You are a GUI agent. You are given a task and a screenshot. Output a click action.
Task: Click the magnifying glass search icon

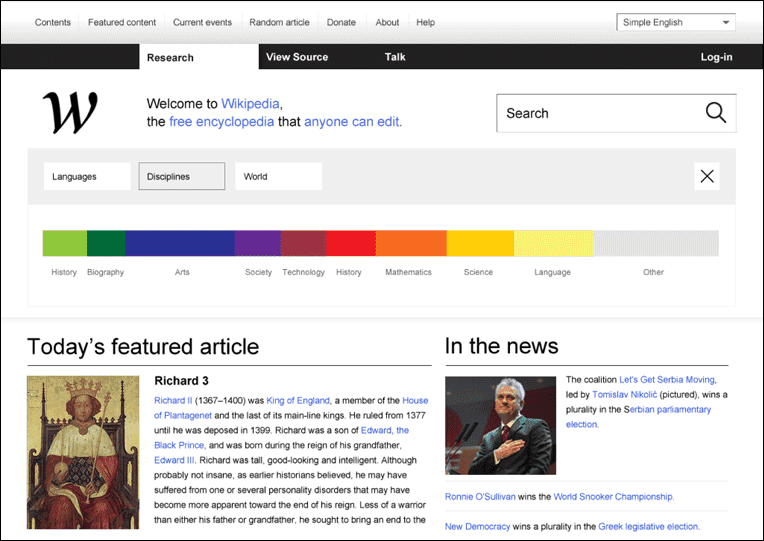pyautogui.click(x=716, y=113)
